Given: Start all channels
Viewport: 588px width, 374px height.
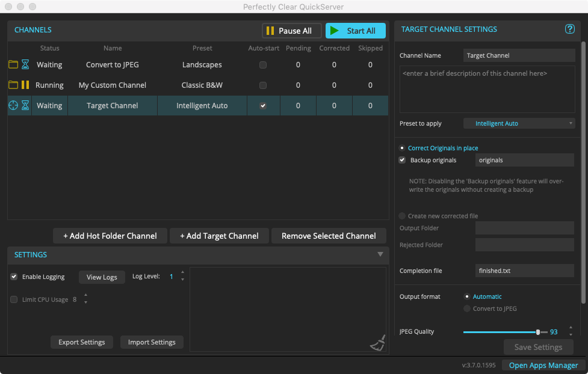Looking at the screenshot, I should tap(356, 31).
